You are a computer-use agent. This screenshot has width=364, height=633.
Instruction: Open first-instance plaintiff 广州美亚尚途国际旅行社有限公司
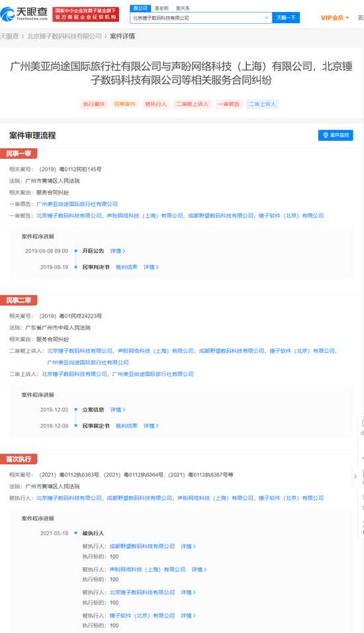click(77, 205)
